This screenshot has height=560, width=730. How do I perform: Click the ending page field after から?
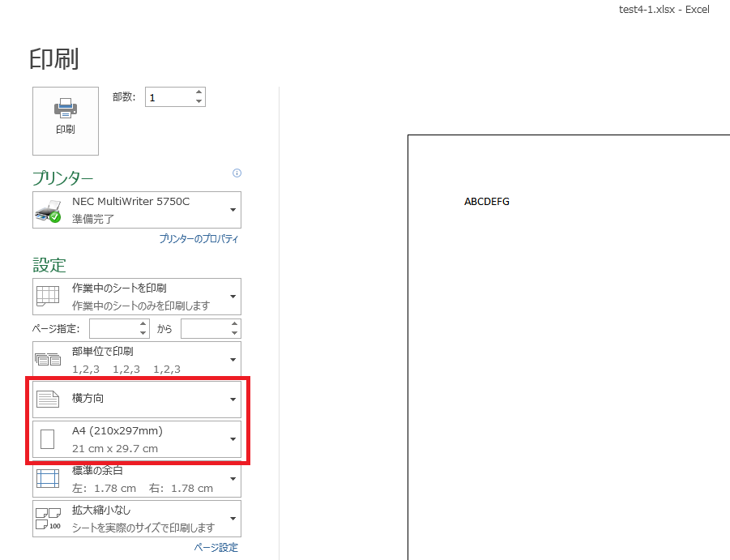pos(205,329)
